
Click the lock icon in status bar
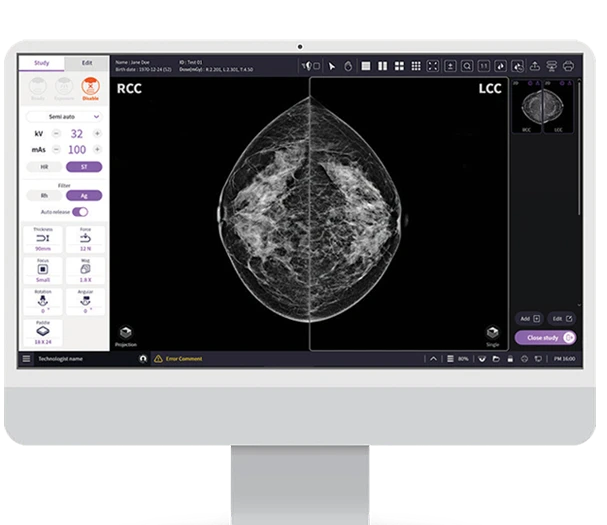coord(510,359)
